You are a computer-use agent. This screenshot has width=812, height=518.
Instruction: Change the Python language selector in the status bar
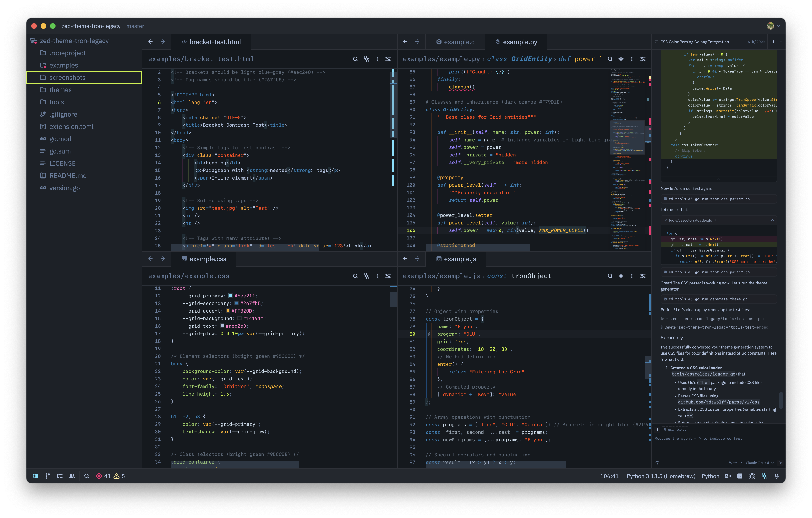pyautogui.click(x=710, y=476)
